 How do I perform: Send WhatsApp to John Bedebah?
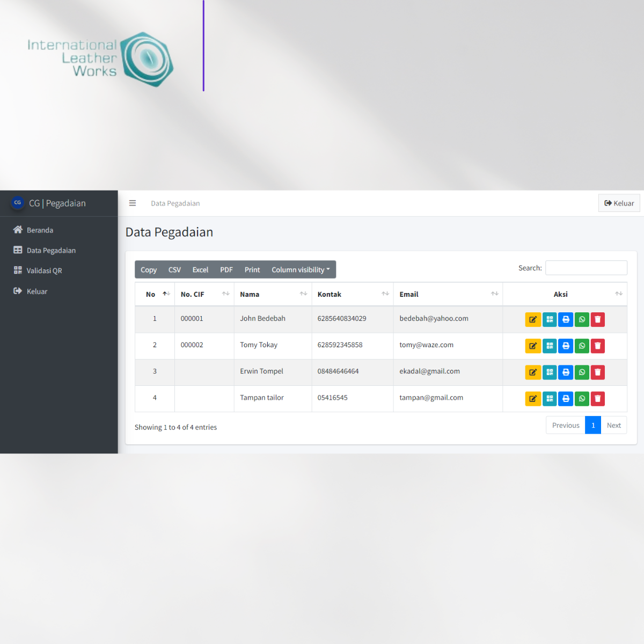582,319
